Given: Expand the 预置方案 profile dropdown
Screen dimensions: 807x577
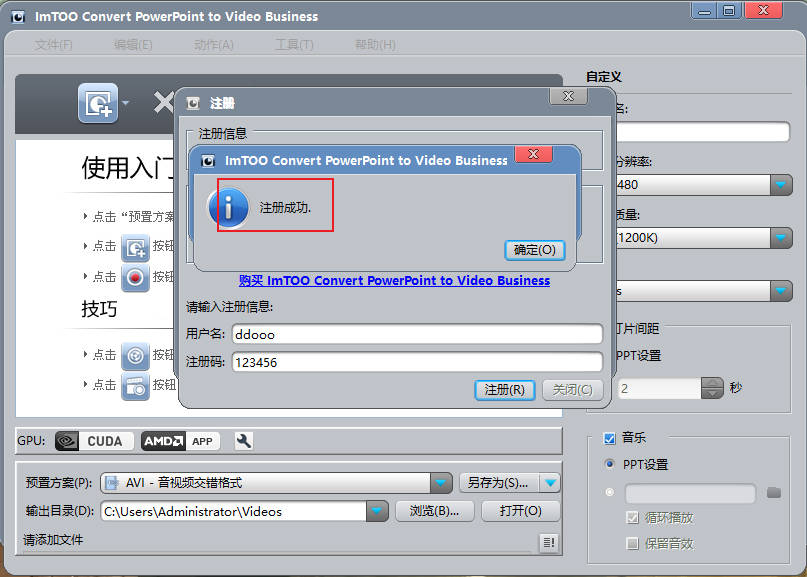Looking at the screenshot, I should coord(441,483).
